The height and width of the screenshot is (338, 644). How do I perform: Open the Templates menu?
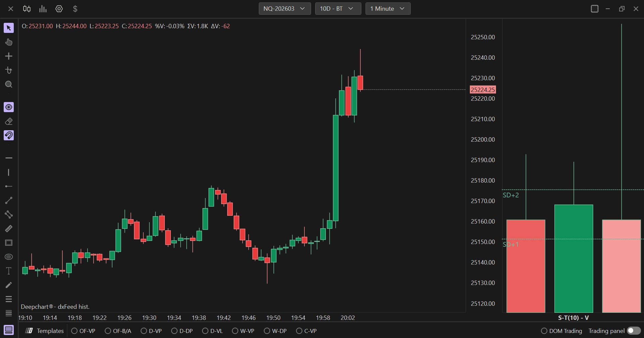tap(45, 331)
